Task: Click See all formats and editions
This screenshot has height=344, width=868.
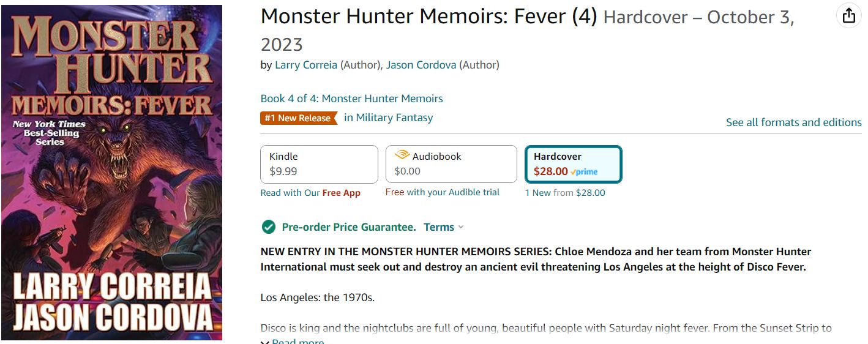Action: [x=793, y=122]
